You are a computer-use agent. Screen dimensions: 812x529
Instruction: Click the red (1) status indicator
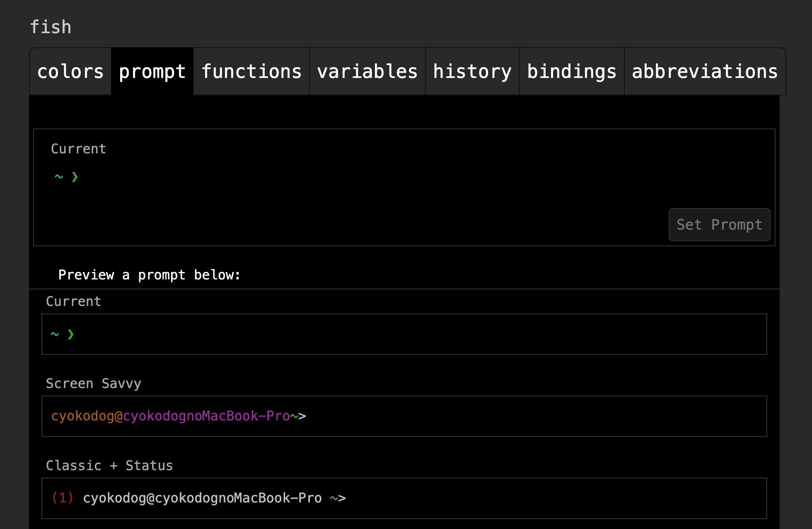[63, 497]
